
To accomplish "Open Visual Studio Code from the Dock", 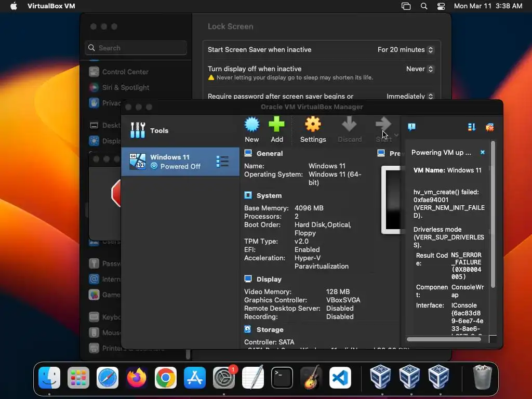I will tap(340, 378).
